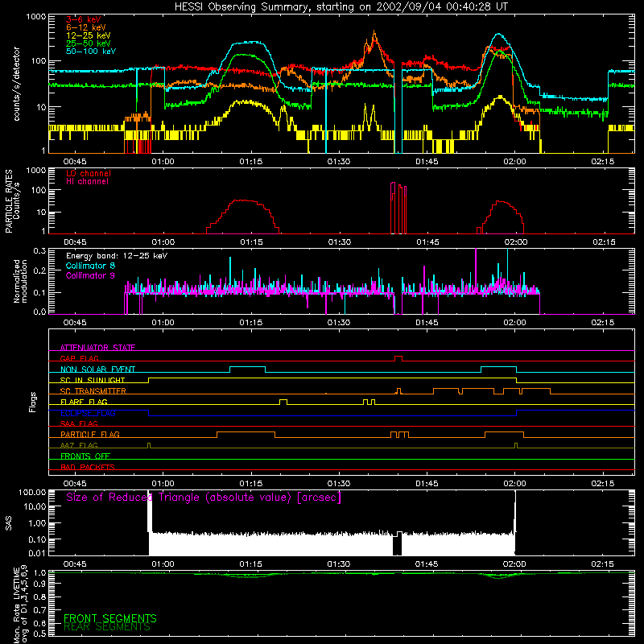Click the FLARE FLAG label

tap(84, 402)
